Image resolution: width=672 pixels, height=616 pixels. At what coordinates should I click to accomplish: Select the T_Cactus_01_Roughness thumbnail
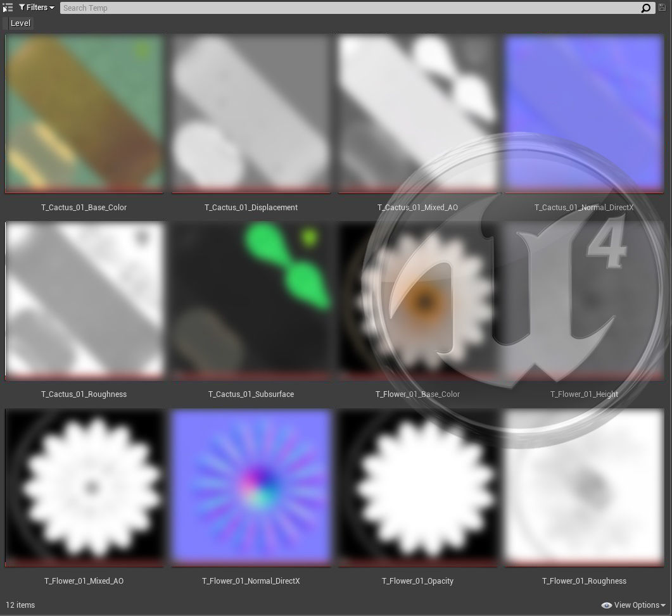[84, 301]
